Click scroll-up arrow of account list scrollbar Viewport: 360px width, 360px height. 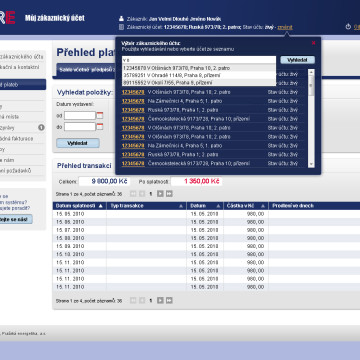[x=311, y=72]
